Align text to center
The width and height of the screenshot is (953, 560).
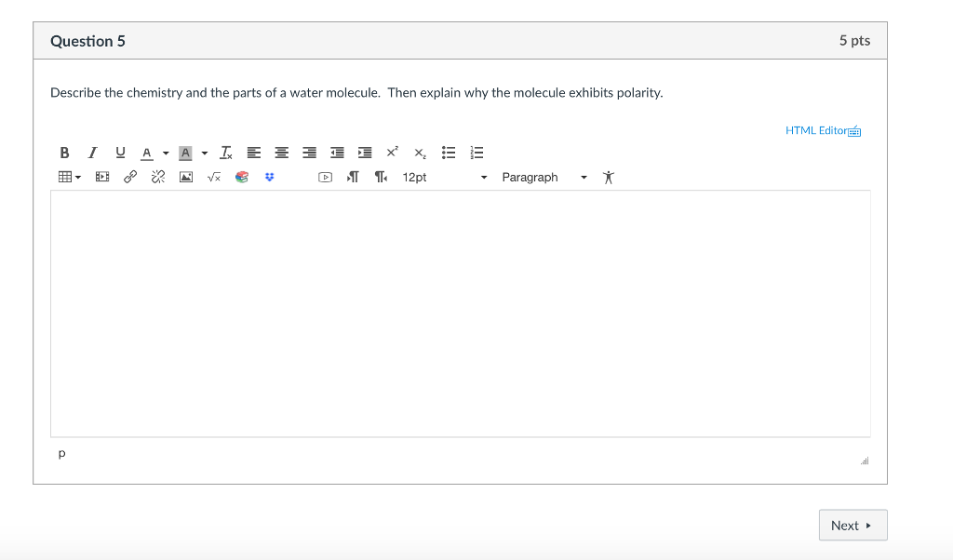pyautogui.click(x=282, y=153)
